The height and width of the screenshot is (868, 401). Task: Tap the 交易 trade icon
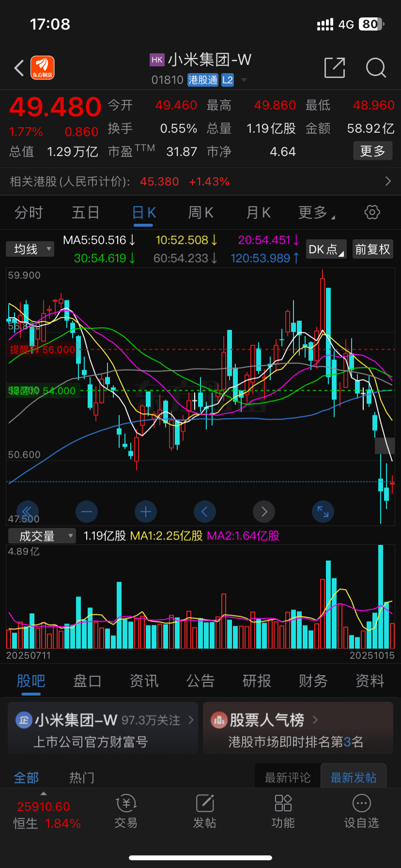tap(126, 803)
